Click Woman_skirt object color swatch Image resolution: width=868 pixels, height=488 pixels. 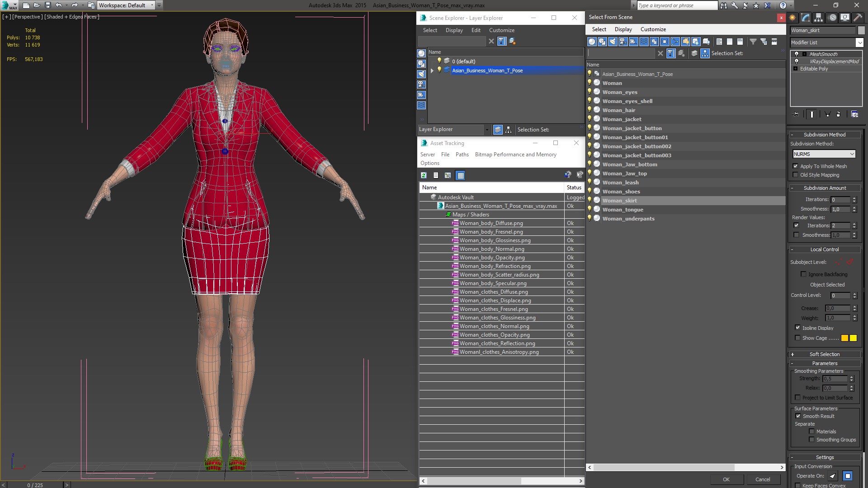click(x=861, y=30)
